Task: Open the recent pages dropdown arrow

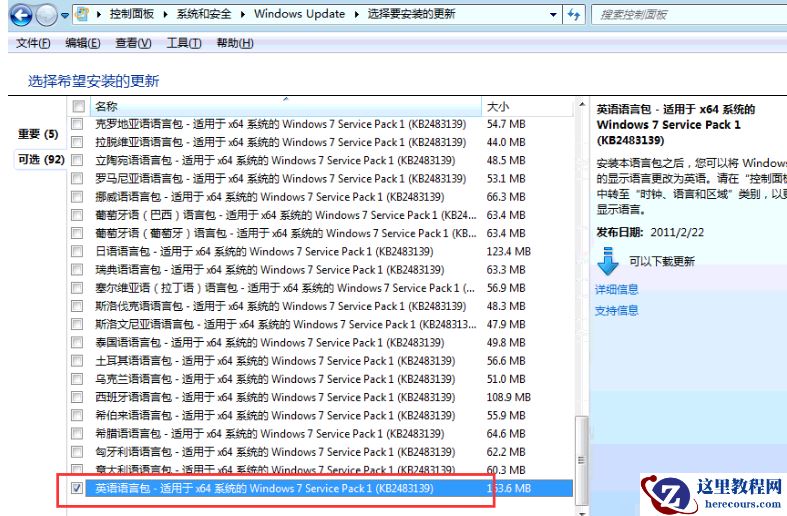Action: pos(65,16)
